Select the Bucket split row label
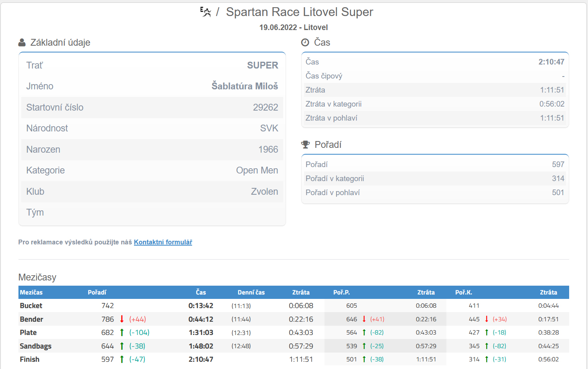Viewport: 588px width, 369px height. (x=31, y=306)
